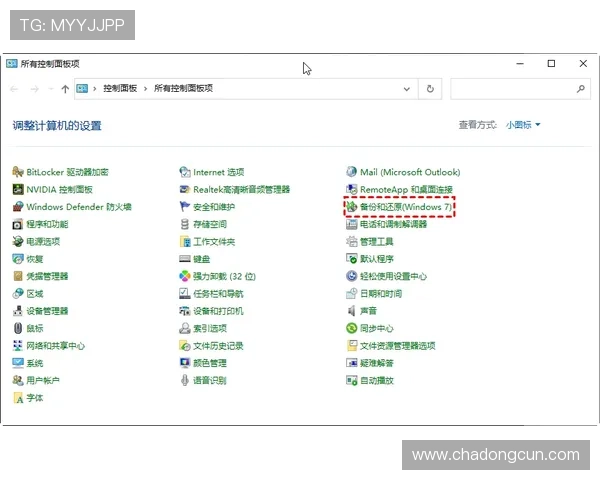Click the 疑难解答 icon
The image size is (600, 480).
tap(351, 363)
